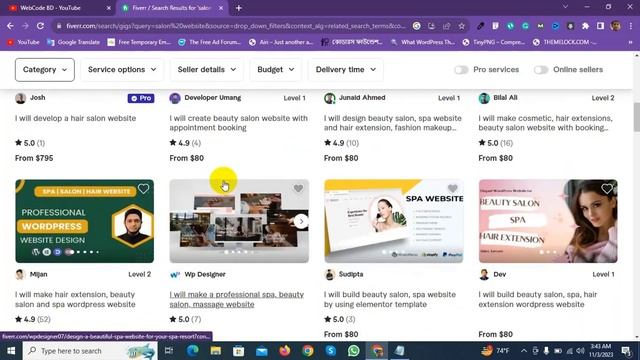Open TinyPNG bookmark
This screenshot has width=640, height=360.
493,42
